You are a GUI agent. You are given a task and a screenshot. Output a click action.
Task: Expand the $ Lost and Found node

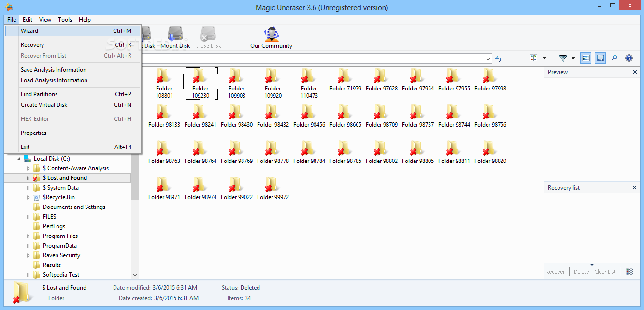(28, 178)
